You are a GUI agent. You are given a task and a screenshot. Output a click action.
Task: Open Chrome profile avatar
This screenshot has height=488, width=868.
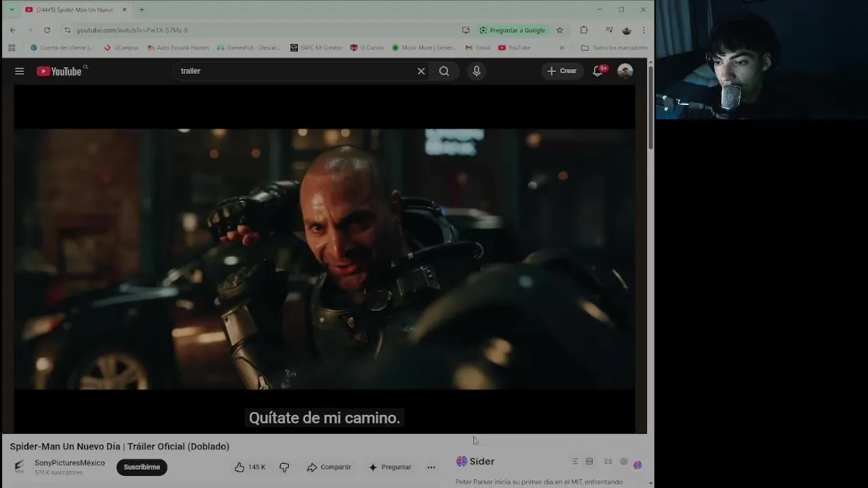tap(627, 30)
